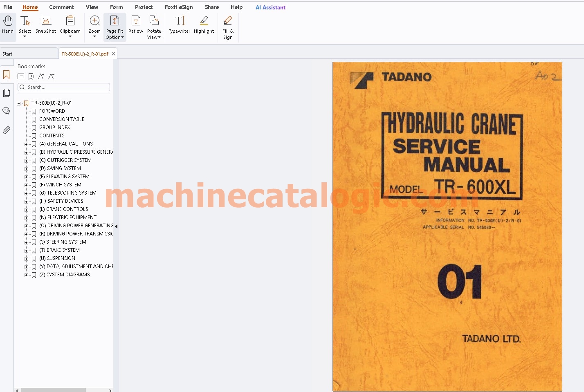
Task: Open the Bookmarks side panel icon
Action: (7, 75)
